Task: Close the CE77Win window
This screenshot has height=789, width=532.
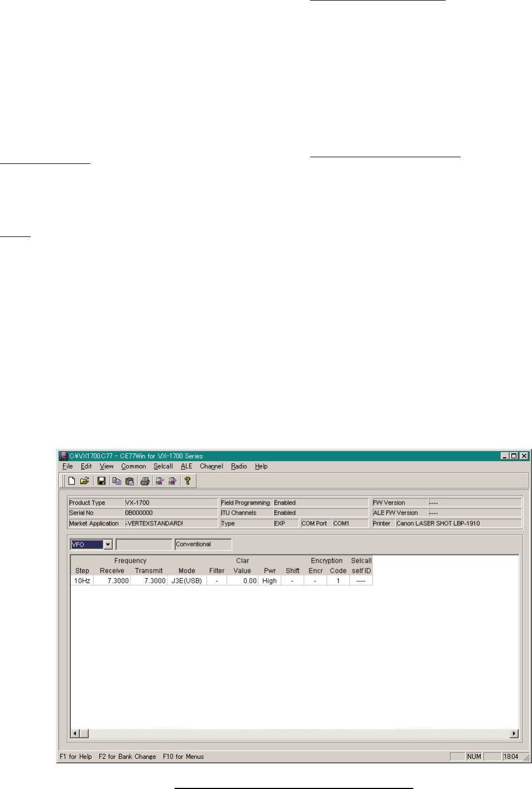Action: [524, 456]
